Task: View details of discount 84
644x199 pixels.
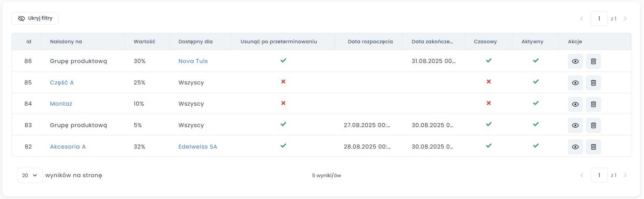Action: 575,104
